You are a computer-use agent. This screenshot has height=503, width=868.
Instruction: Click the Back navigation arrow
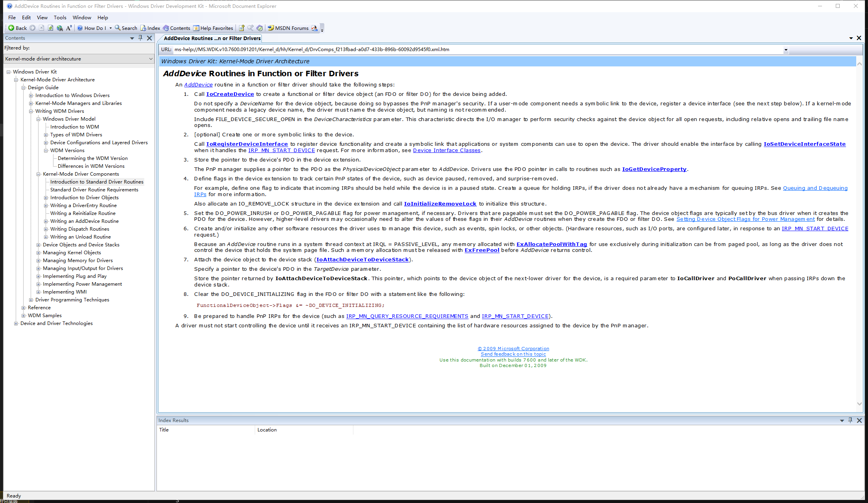[12, 28]
